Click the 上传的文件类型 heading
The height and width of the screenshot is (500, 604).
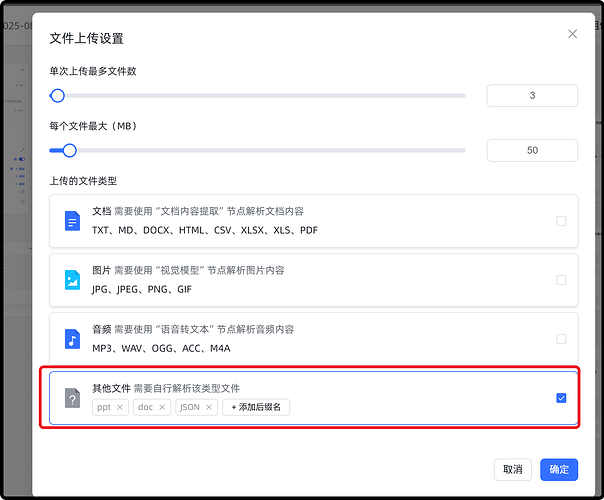[83, 181]
